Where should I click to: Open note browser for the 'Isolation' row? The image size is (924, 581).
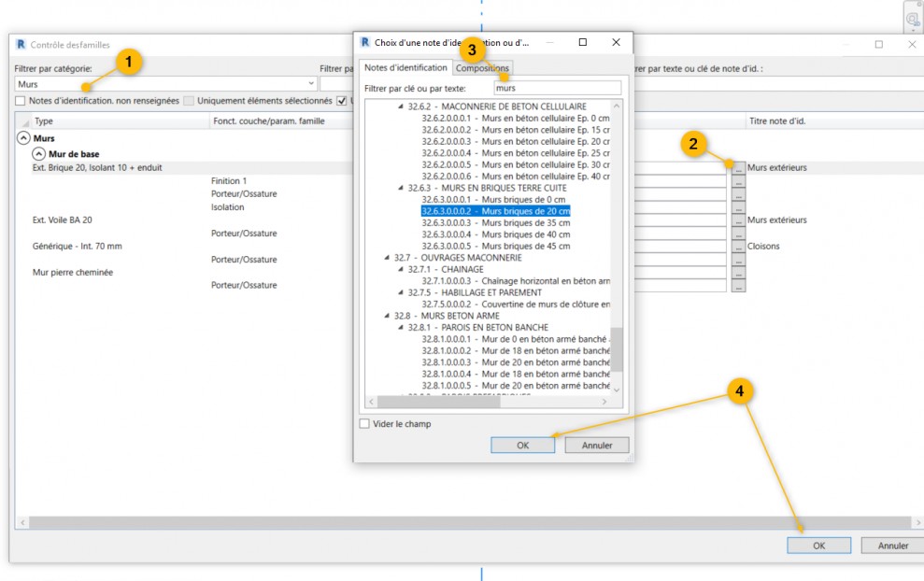(738, 206)
